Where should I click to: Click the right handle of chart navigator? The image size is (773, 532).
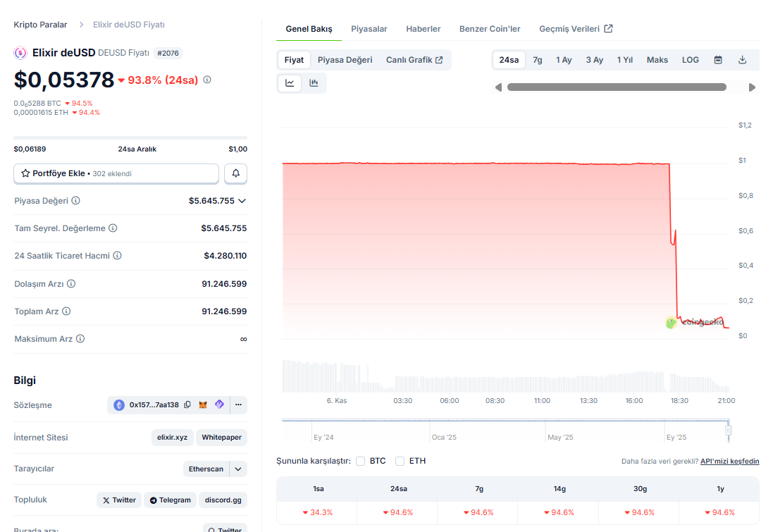[x=729, y=430]
